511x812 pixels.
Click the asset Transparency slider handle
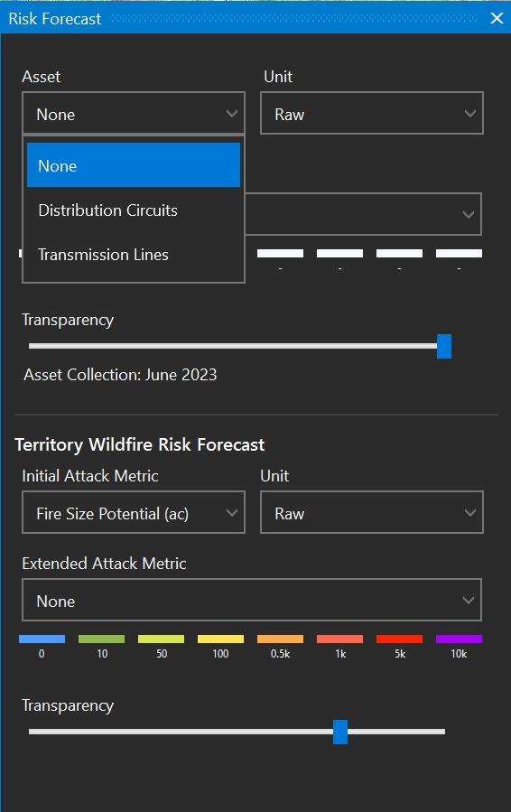pos(443,346)
